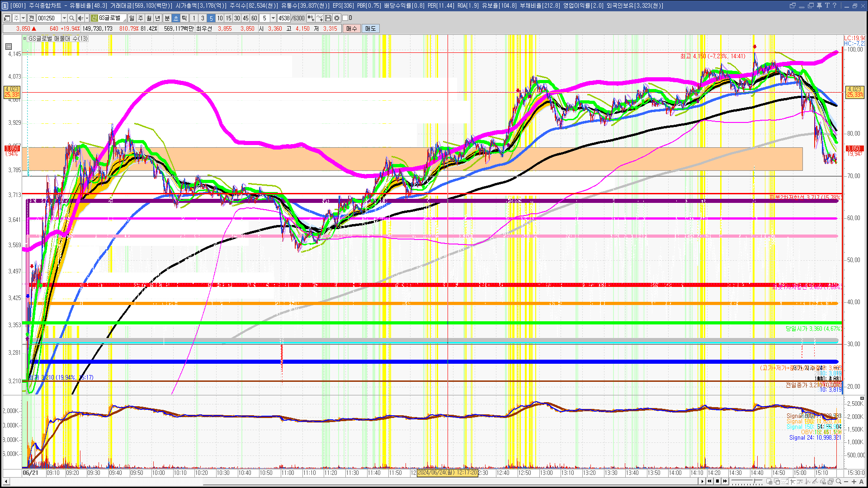Expand the 주 market type dropdown

(23, 18)
